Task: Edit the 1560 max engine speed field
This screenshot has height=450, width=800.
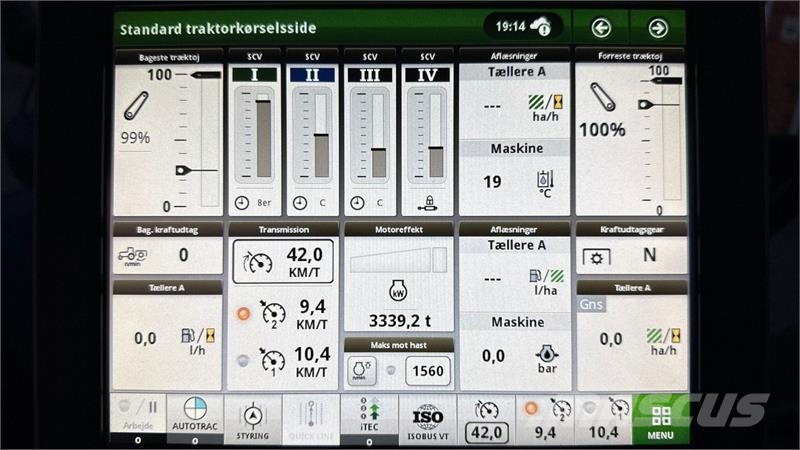Action: tap(428, 371)
